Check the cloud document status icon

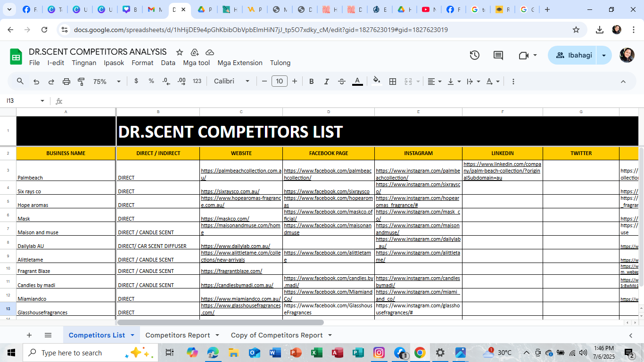[210, 52]
